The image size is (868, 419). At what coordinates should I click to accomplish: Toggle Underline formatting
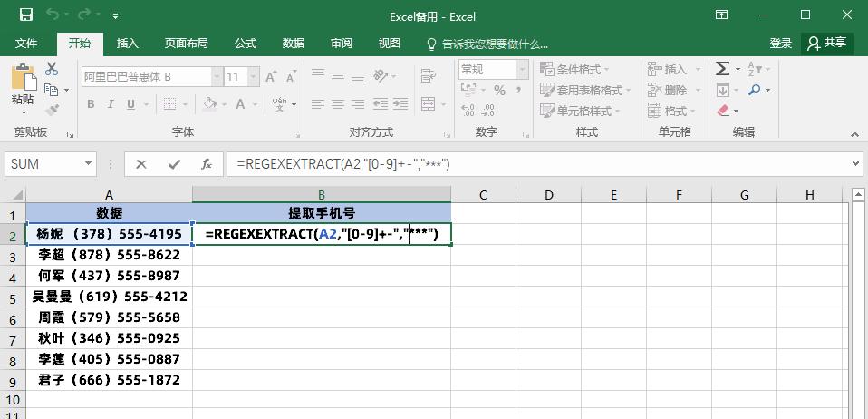click(x=132, y=104)
